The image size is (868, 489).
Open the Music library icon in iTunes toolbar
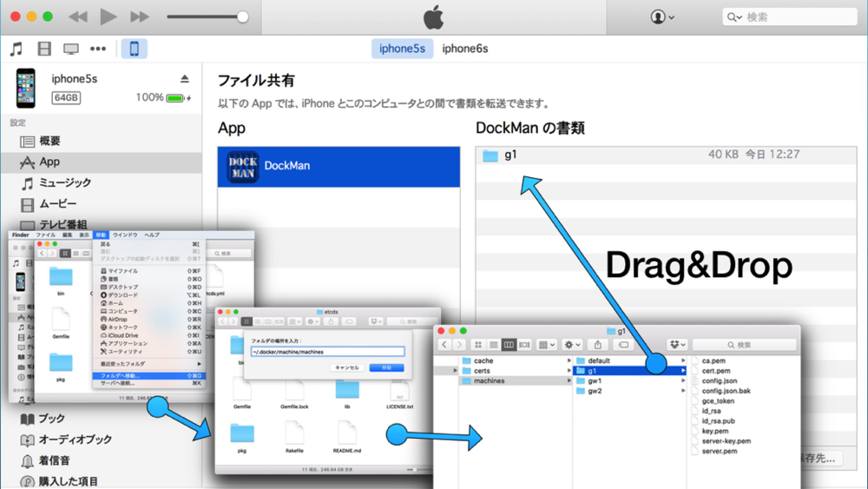(16, 49)
